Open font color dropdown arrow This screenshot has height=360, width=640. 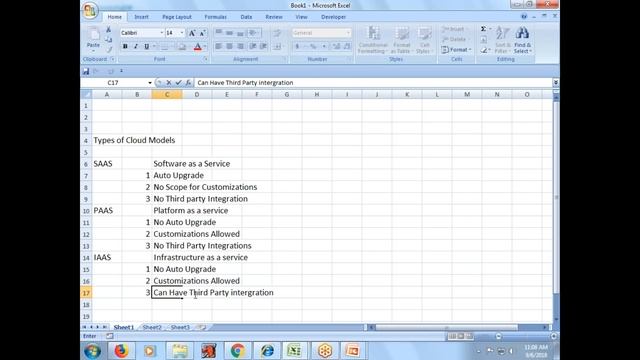point(205,47)
